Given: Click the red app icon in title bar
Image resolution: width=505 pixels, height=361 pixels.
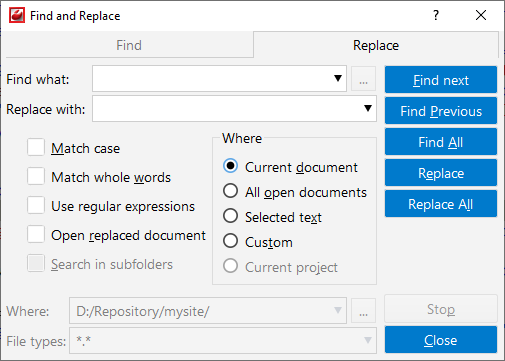Looking at the screenshot, I should pos(17,15).
